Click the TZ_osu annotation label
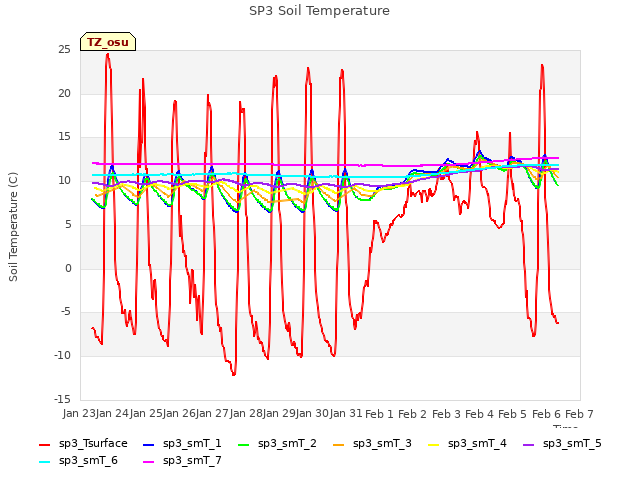The height and width of the screenshot is (480, 640). tap(108, 42)
